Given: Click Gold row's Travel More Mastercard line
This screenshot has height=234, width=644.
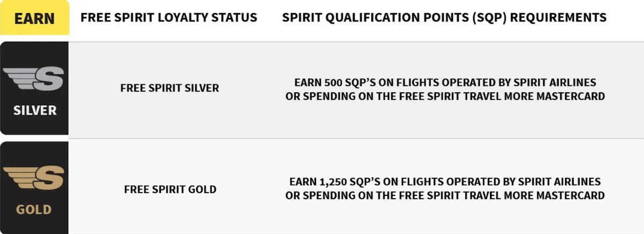Looking at the screenshot, I should pos(445,195).
